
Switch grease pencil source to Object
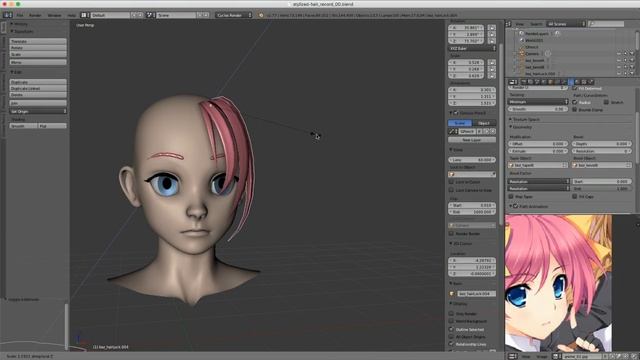click(x=484, y=123)
